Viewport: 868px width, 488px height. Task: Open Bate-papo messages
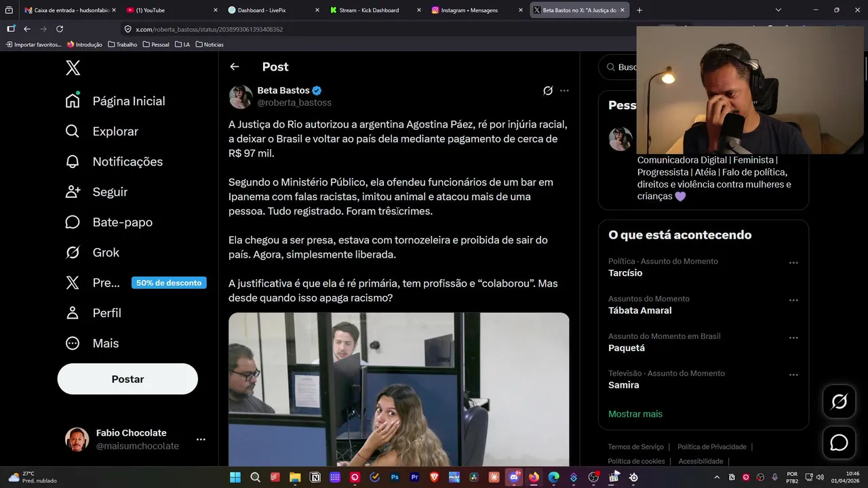click(x=108, y=222)
